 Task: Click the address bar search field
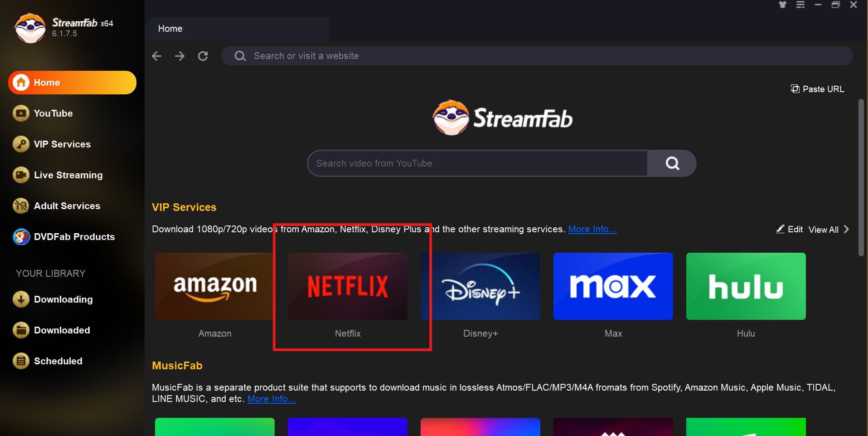click(x=537, y=56)
